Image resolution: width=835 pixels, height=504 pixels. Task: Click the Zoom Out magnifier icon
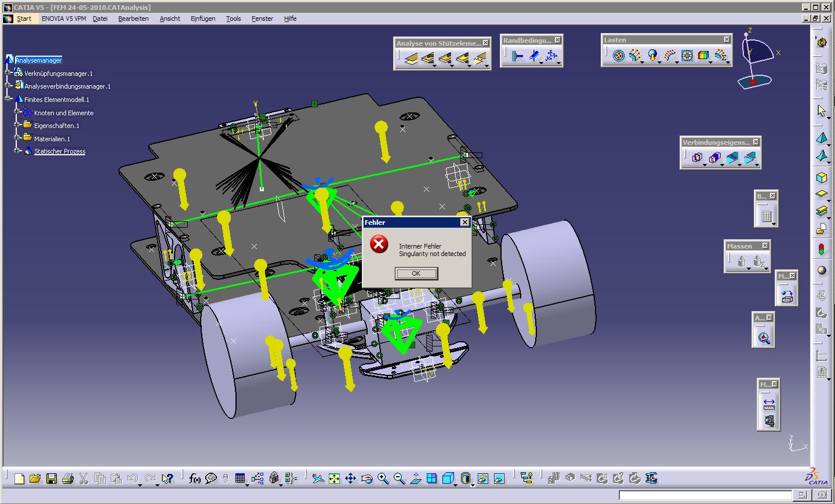[399, 479]
